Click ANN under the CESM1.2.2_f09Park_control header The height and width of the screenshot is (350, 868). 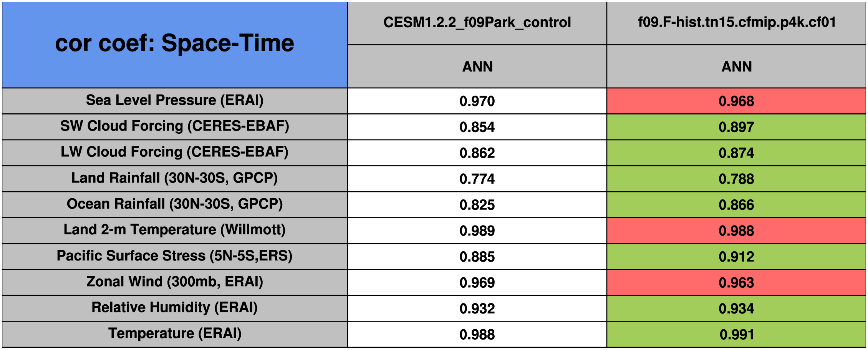pos(477,66)
